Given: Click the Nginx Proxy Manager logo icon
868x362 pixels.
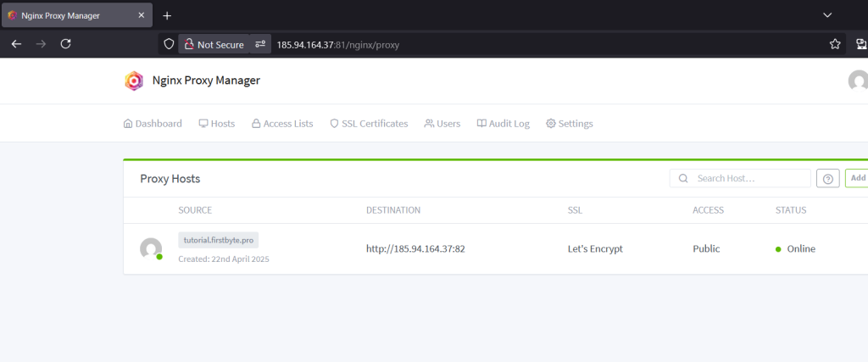Looking at the screenshot, I should [x=134, y=81].
